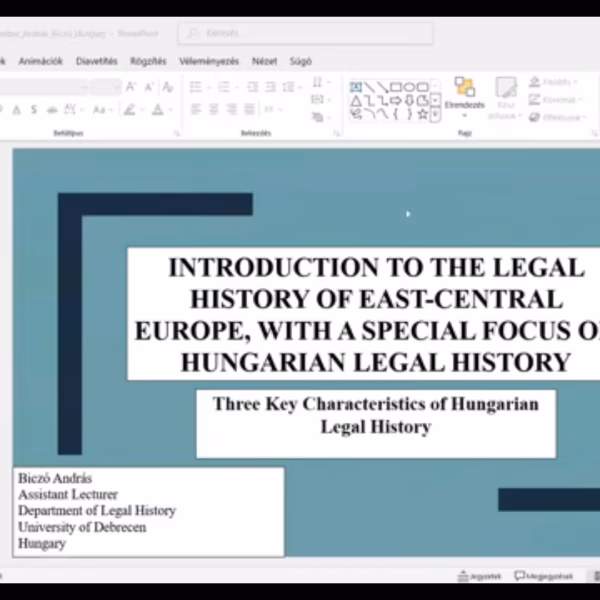Image resolution: width=600 pixels, height=600 pixels.
Task: Open the Súgó tab
Action: (301, 61)
